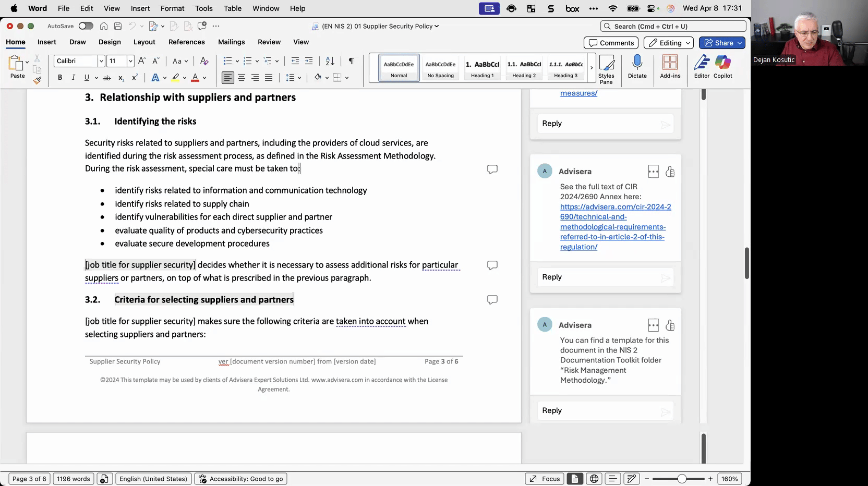The width and height of the screenshot is (868, 486).
Task: Apply Subscript formatting
Action: [121, 78]
